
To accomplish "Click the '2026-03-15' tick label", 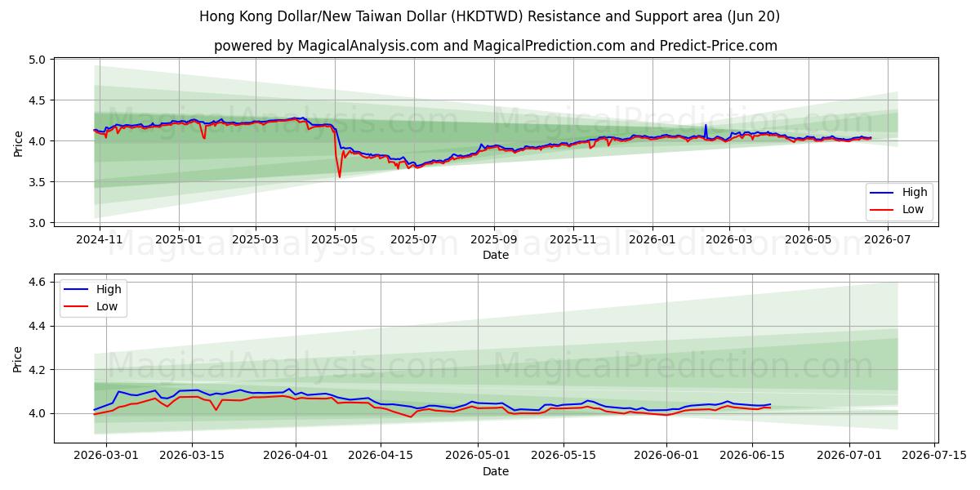I will (192, 456).
